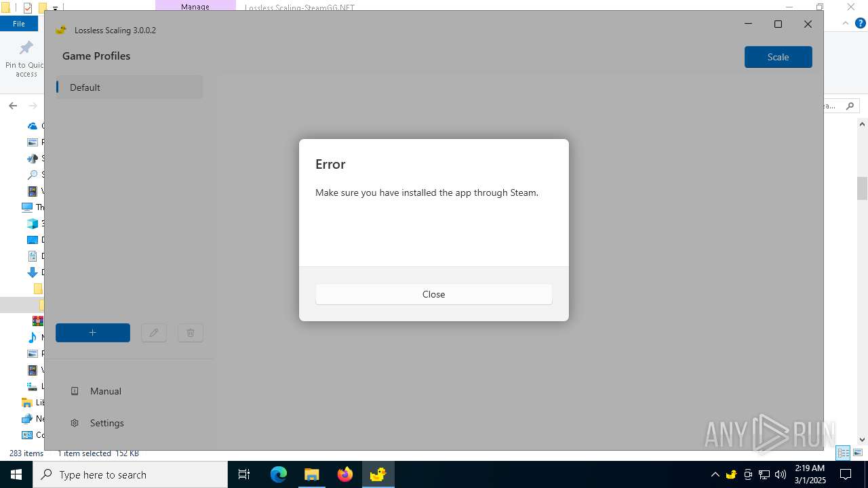Open the Manual page
The height and width of the screenshot is (488, 868).
(105, 391)
